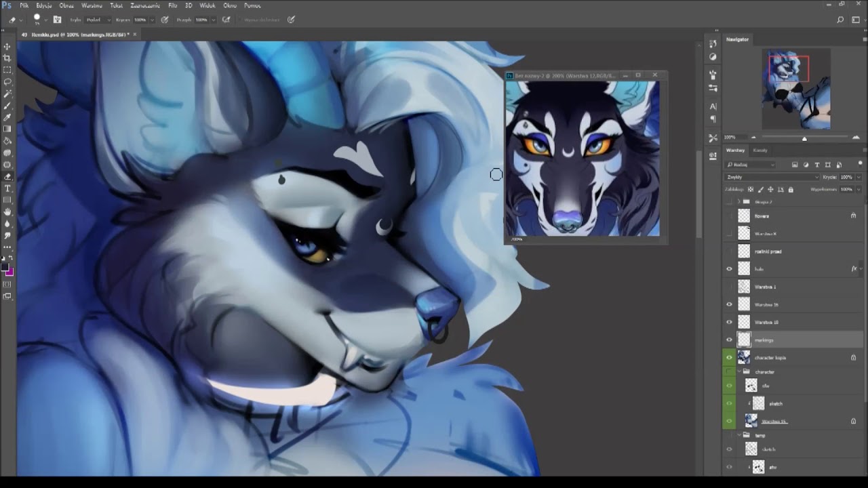The width and height of the screenshot is (868, 488).
Task: Open the Warstwa menu
Action: pyautogui.click(x=92, y=5)
